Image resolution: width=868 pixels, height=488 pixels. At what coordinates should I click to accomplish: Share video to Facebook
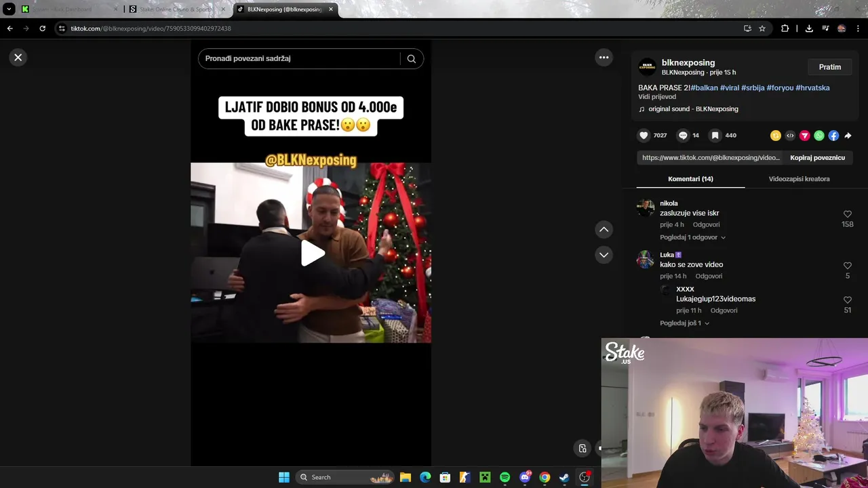tap(833, 136)
